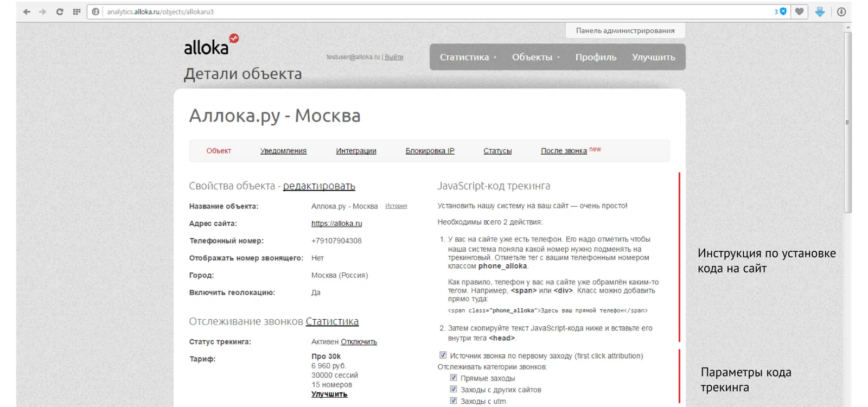Click the browser forward arrow
The width and height of the screenshot is (868, 407).
point(43,12)
